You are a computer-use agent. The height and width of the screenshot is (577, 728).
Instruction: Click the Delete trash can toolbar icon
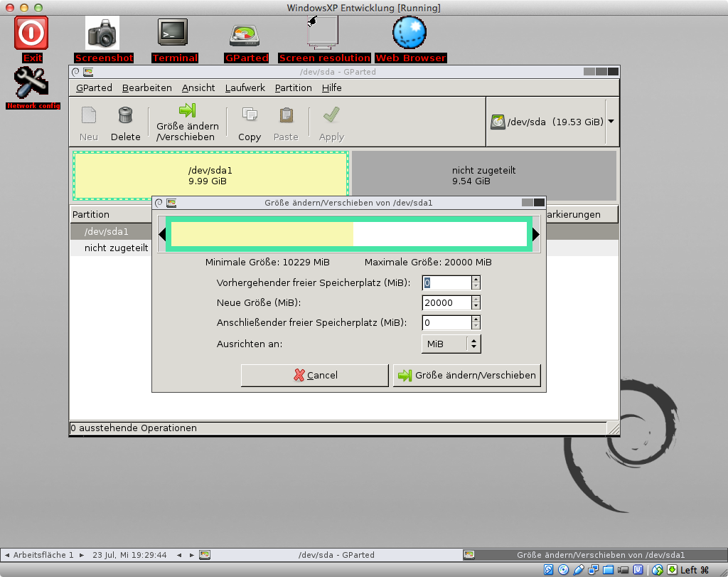pos(125,115)
